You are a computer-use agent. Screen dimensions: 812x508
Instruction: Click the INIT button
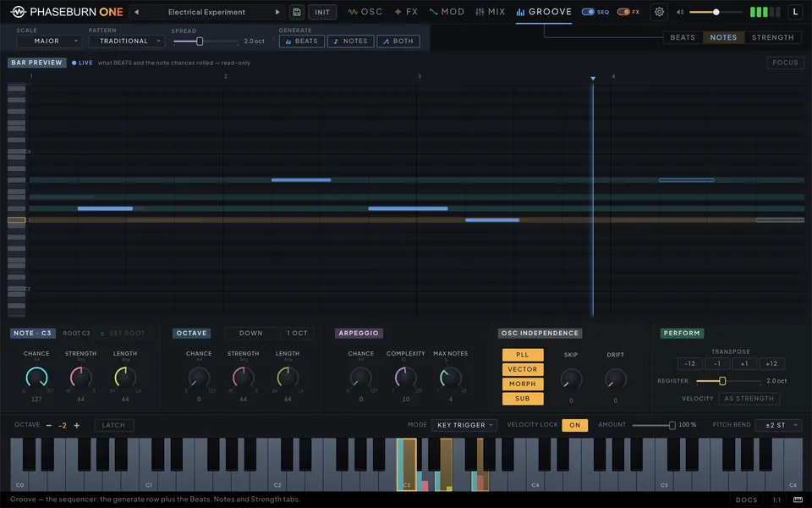point(322,12)
